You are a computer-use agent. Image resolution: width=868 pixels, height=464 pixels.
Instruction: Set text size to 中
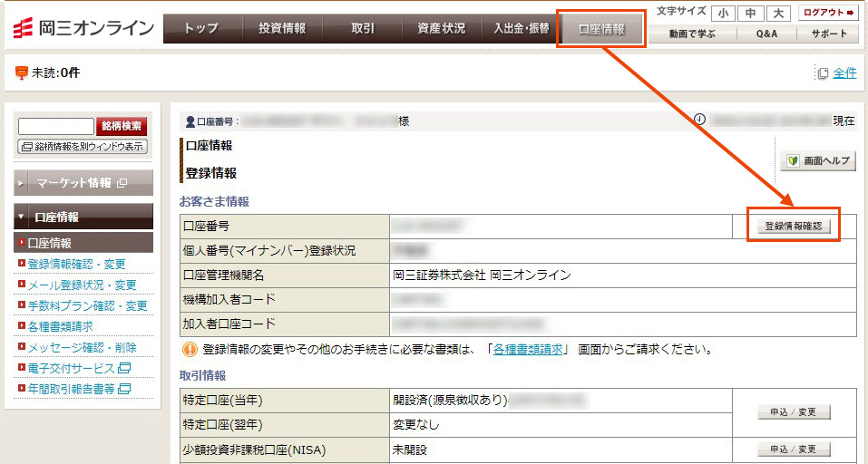[751, 14]
